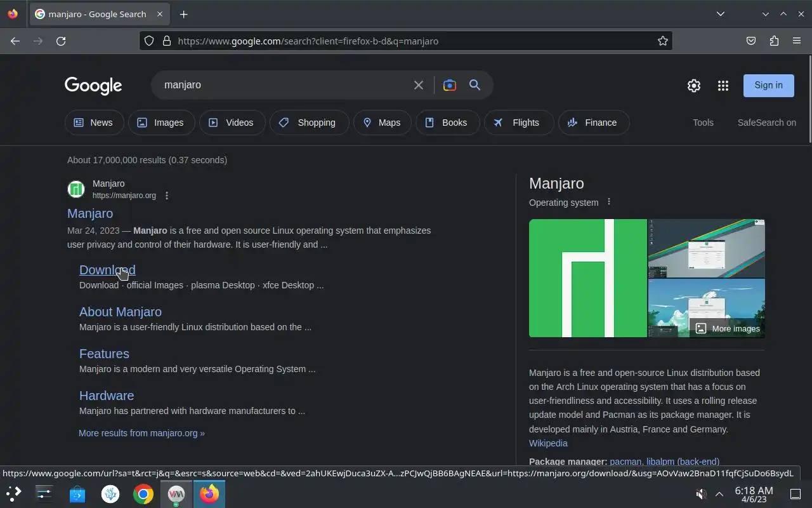Switch to the News filter
The height and width of the screenshot is (508, 812).
(93, 123)
